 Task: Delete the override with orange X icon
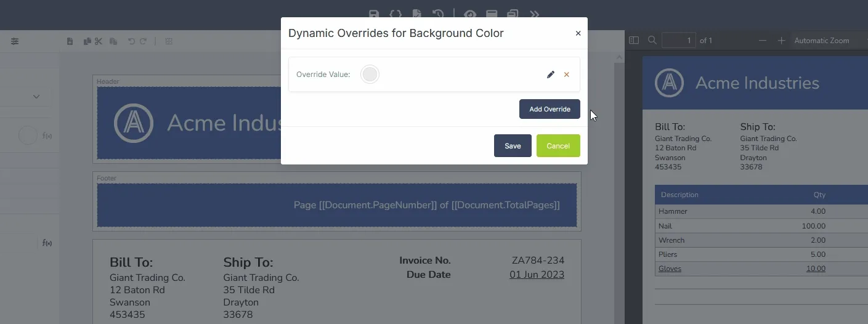tap(567, 75)
